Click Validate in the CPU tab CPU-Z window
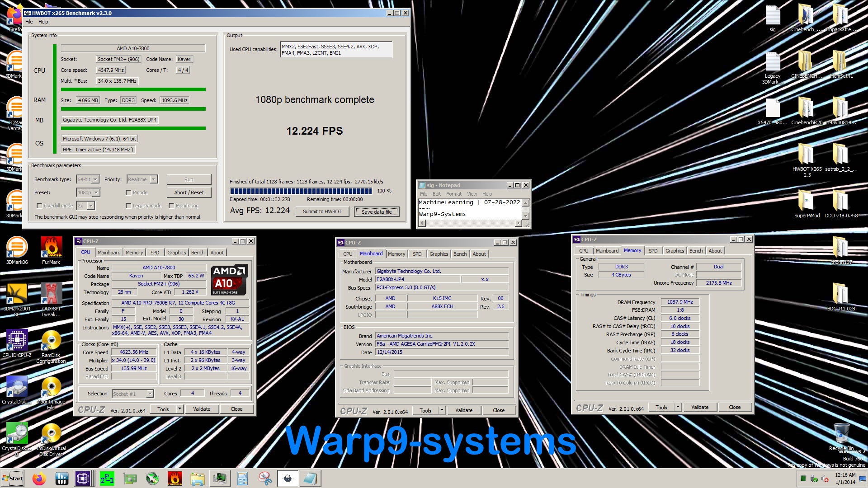 click(202, 409)
